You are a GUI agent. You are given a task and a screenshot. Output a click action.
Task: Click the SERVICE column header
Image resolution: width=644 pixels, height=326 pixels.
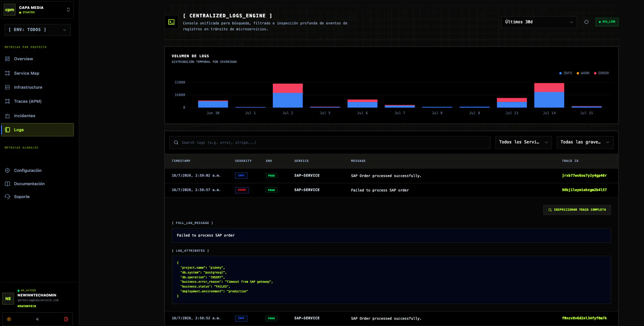click(301, 161)
